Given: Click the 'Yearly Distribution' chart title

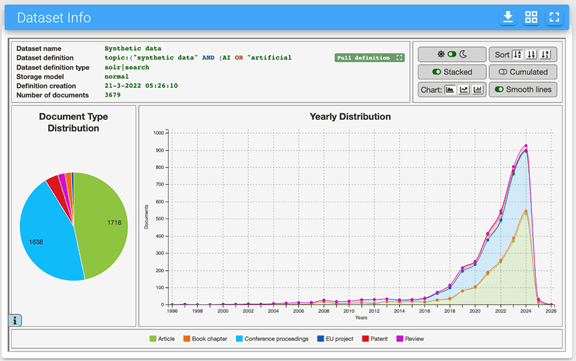Looking at the screenshot, I should coord(350,116).
